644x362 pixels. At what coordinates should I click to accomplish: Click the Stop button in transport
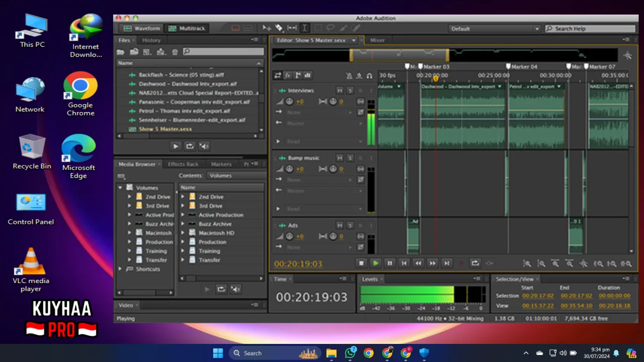point(361,263)
